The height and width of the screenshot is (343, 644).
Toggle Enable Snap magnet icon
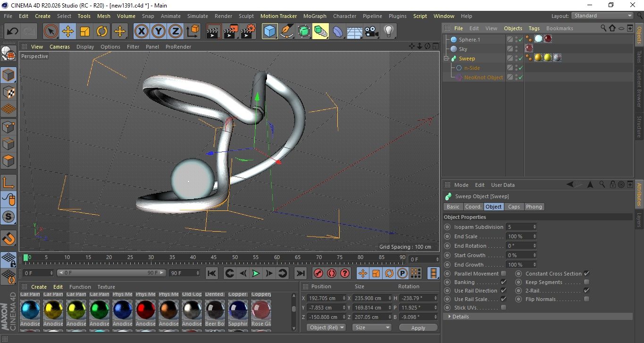9,239
